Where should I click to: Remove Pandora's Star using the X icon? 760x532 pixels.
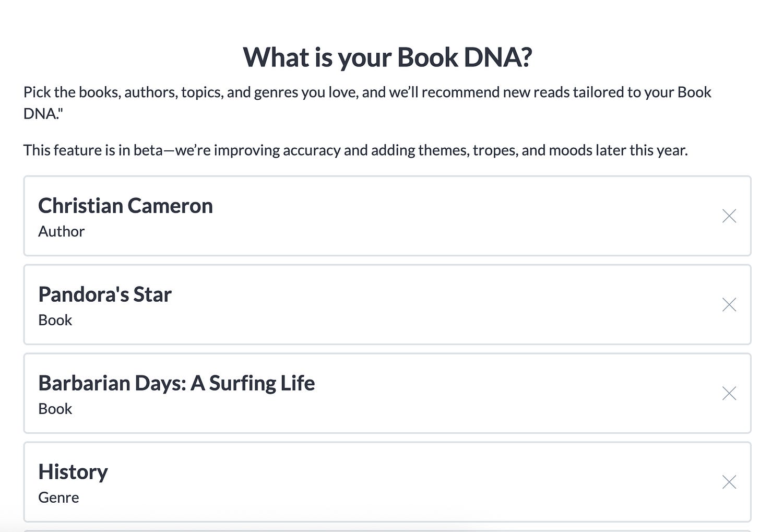point(729,304)
